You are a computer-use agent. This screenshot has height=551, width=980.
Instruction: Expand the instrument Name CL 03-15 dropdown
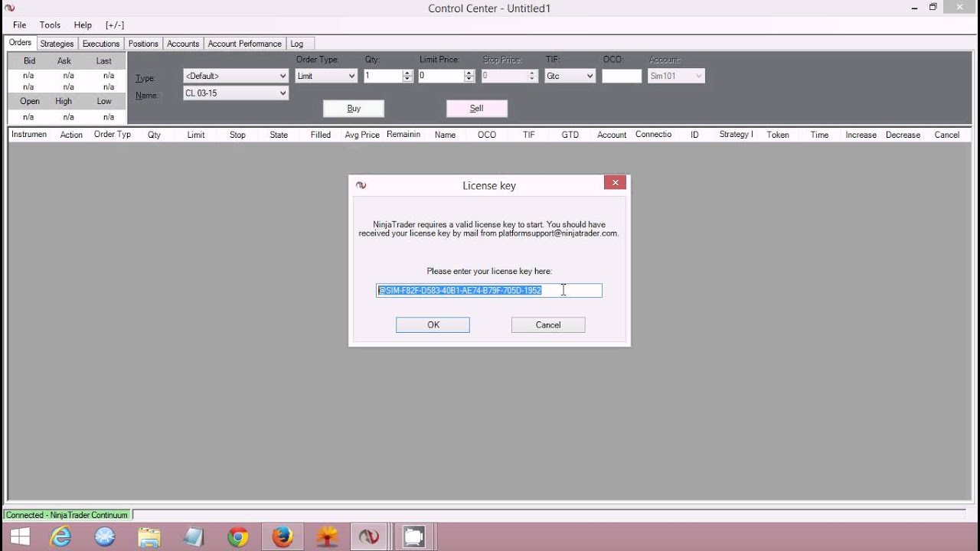tap(283, 93)
